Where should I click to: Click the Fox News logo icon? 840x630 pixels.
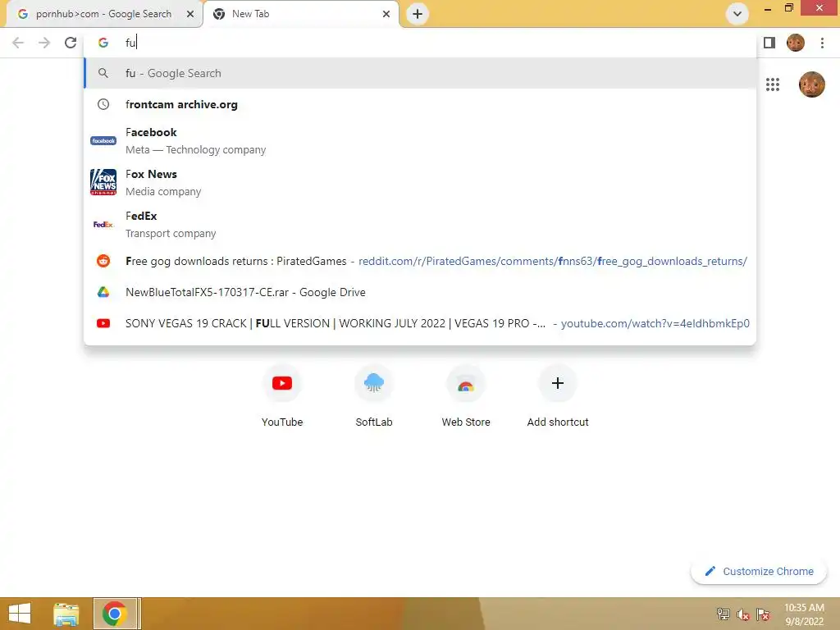[103, 182]
